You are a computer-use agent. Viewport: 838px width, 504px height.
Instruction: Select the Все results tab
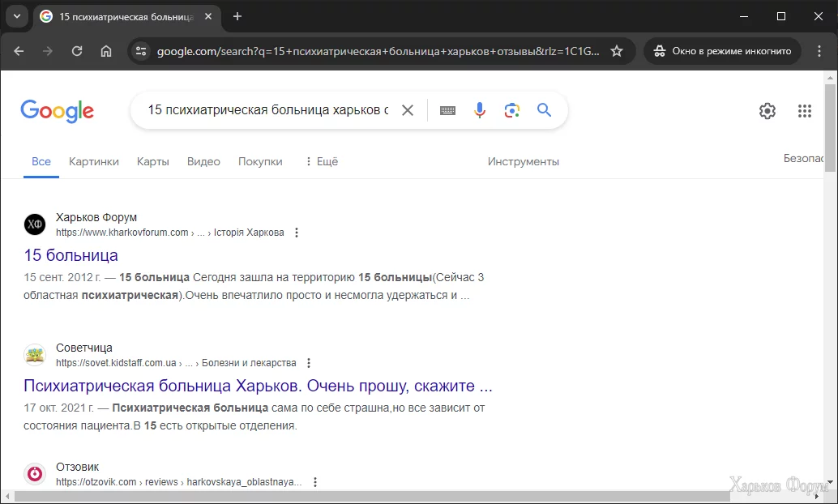point(41,162)
